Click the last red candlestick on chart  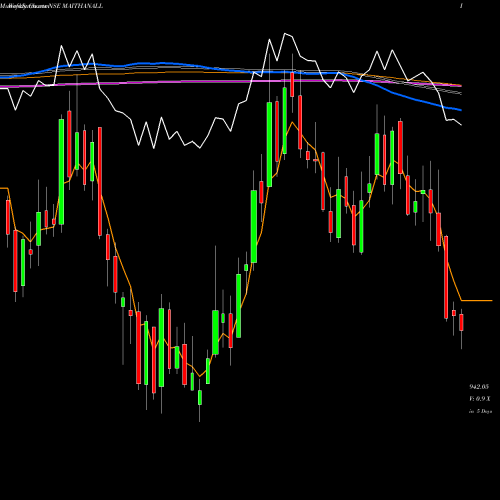click(x=461, y=322)
